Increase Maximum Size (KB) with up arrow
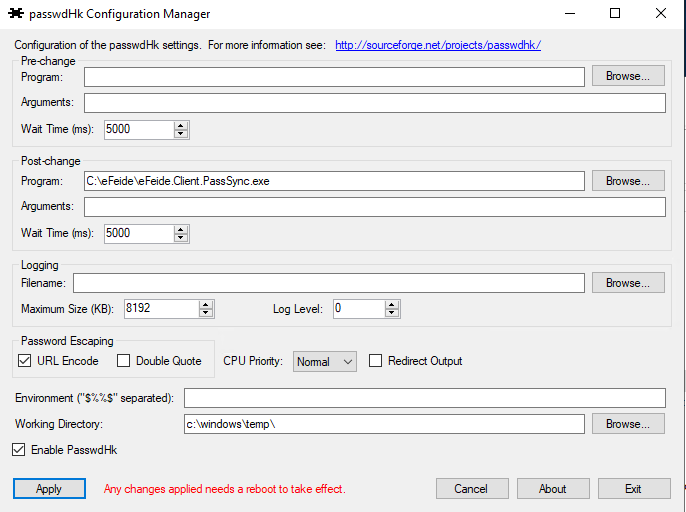686x512 pixels. tap(205, 305)
